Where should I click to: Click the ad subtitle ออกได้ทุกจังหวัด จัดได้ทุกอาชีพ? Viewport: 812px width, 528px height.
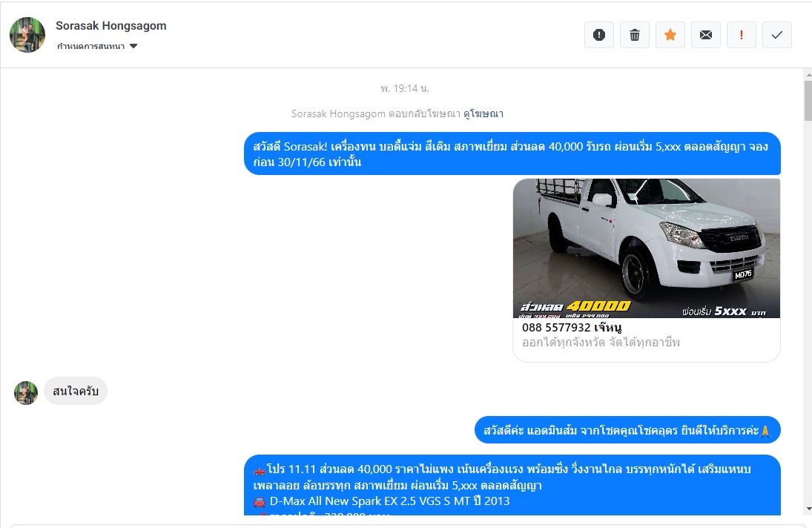tap(601, 342)
